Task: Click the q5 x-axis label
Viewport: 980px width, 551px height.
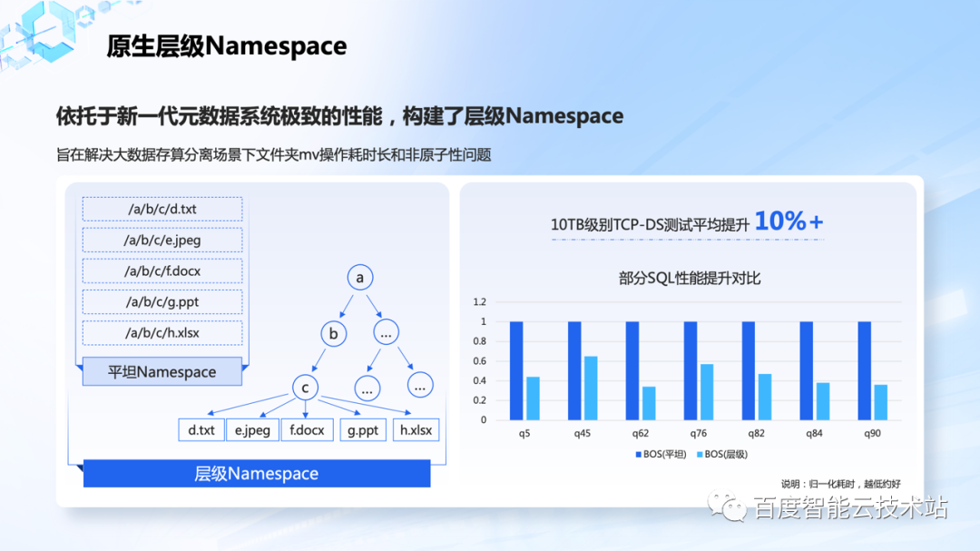Action: pyautogui.click(x=524, y=433)
